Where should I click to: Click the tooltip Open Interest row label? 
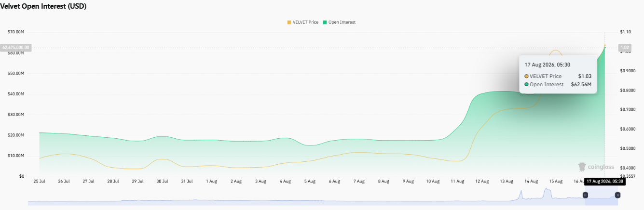(547, 85)
